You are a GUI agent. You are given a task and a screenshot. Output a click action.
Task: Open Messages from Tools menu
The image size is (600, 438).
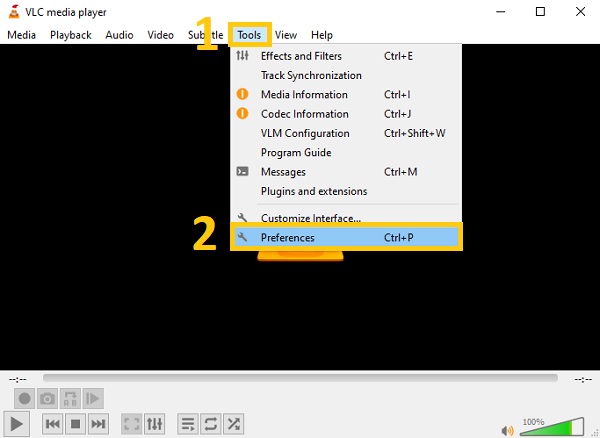click(x=346, y=172)
